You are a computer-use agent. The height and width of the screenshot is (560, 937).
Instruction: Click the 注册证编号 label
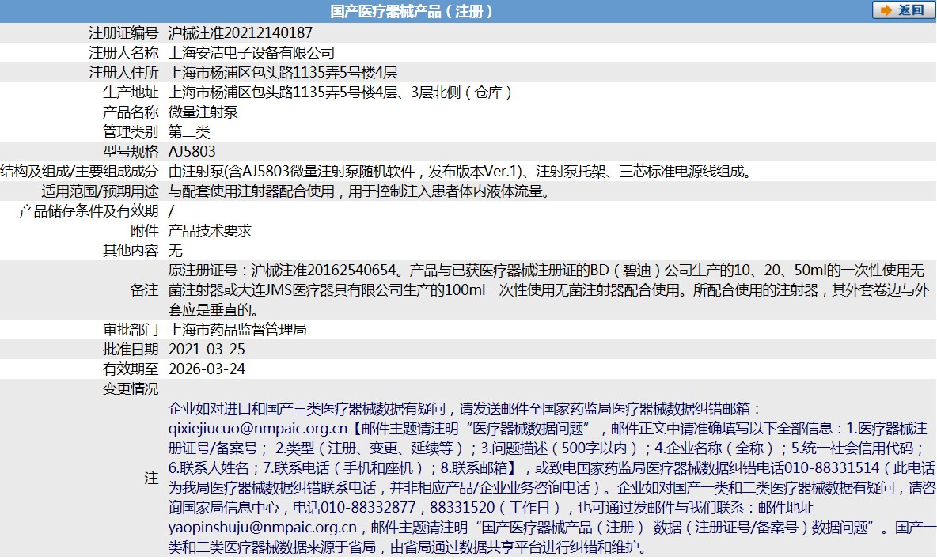click(123, 33)
